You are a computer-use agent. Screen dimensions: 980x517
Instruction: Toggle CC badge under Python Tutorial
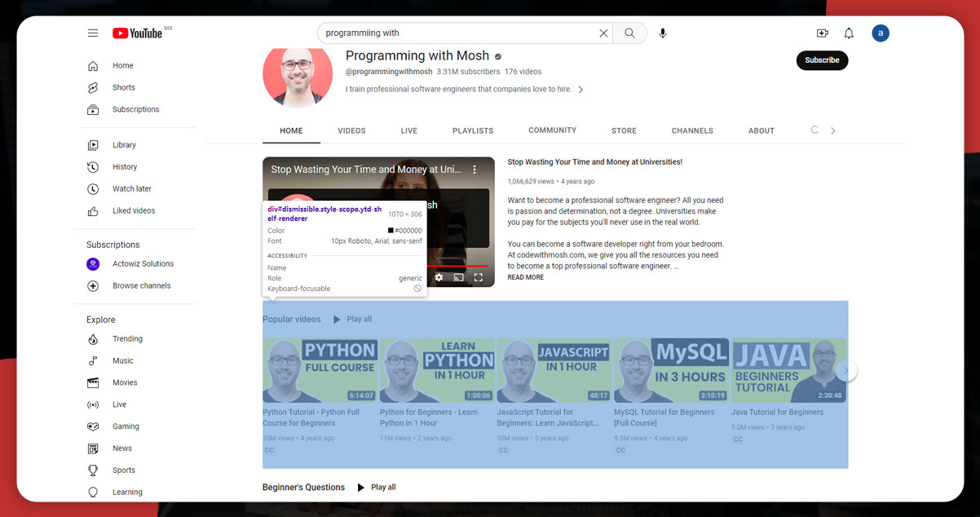click(269, 450)
